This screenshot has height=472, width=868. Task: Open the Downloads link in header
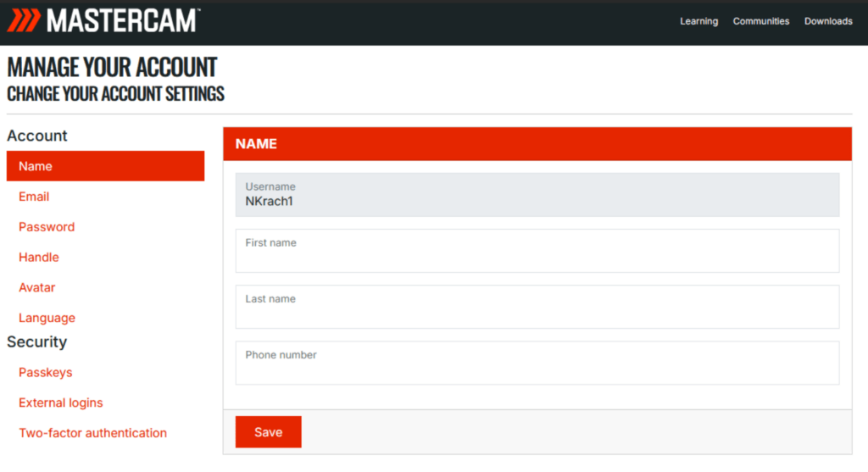(828, 21)
